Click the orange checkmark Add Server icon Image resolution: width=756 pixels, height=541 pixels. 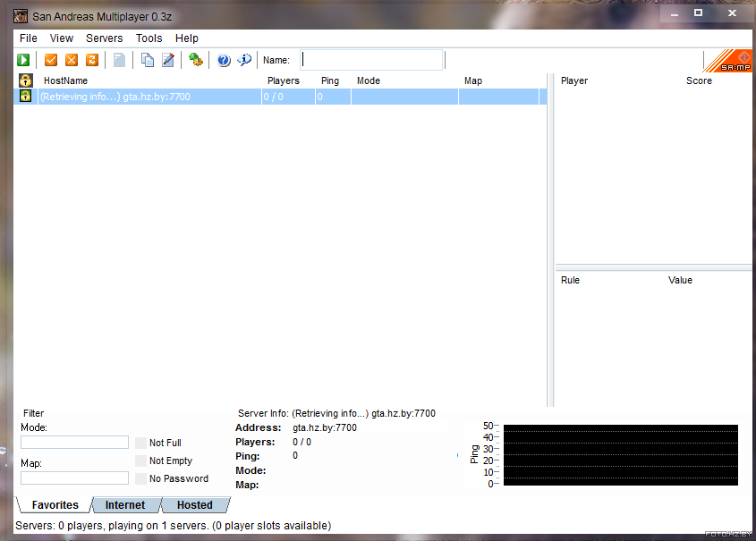(51, 60)
